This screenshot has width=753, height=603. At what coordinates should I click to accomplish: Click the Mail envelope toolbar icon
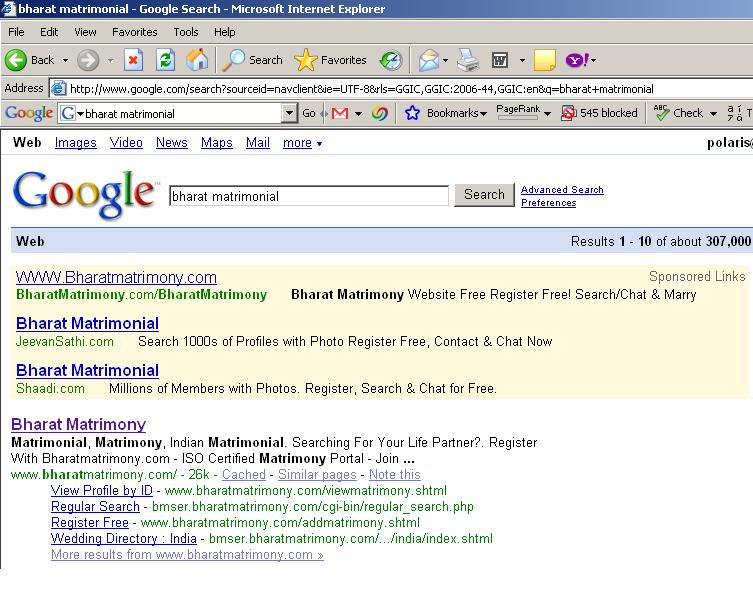pyautogui.click(x=428, y=60)
